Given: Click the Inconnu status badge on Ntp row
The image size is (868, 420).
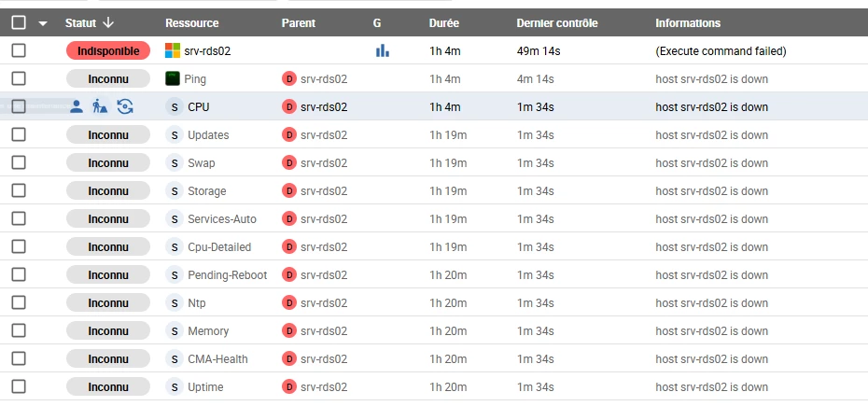Looking at the screenshot, I should coord(108,302).
